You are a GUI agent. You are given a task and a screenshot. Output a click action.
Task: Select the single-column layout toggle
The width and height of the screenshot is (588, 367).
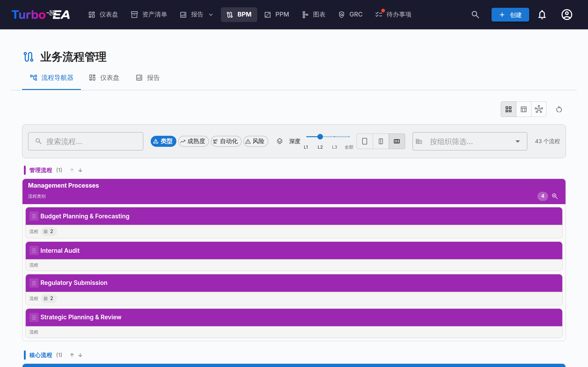(365, 141)
